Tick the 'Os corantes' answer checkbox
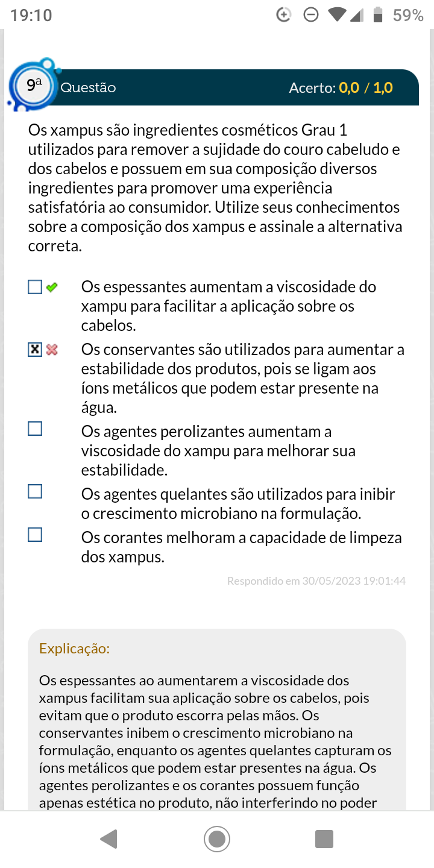434x868 pixels. (x=35, y=535)
